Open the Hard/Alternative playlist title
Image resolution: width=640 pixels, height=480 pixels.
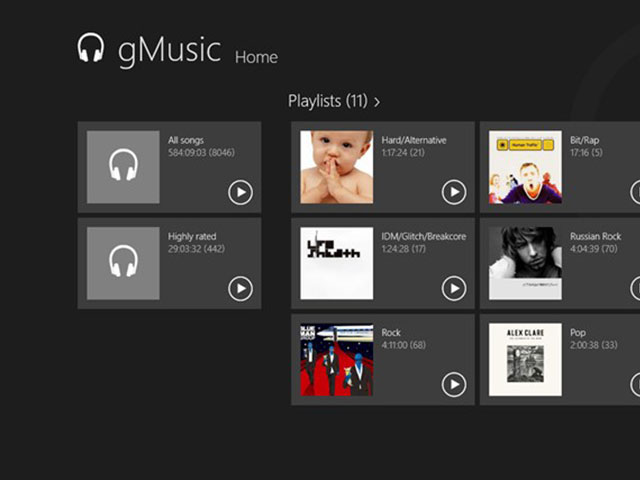(x=414, y=140)
